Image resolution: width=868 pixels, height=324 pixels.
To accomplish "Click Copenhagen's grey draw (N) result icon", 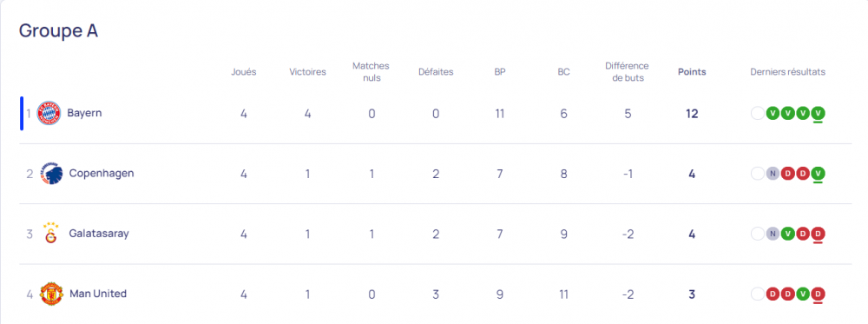I will click(773, 174).
